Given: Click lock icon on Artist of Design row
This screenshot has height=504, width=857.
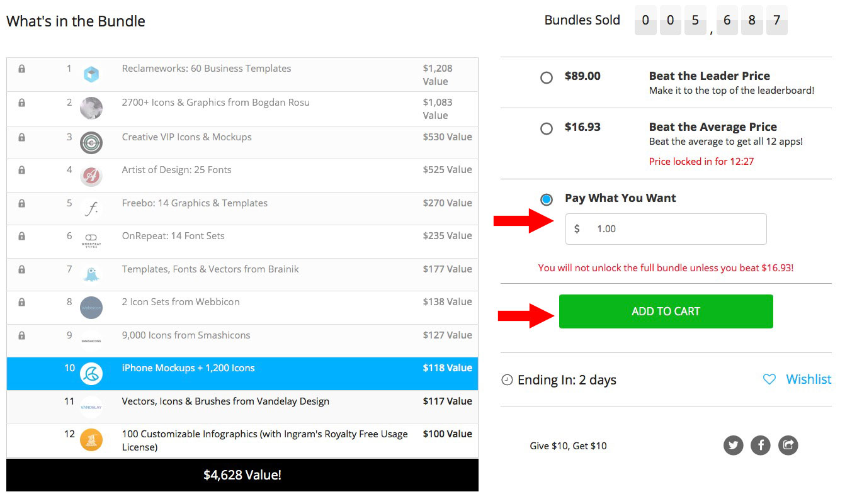Looking at the screenshot, I should click(22, 170).
